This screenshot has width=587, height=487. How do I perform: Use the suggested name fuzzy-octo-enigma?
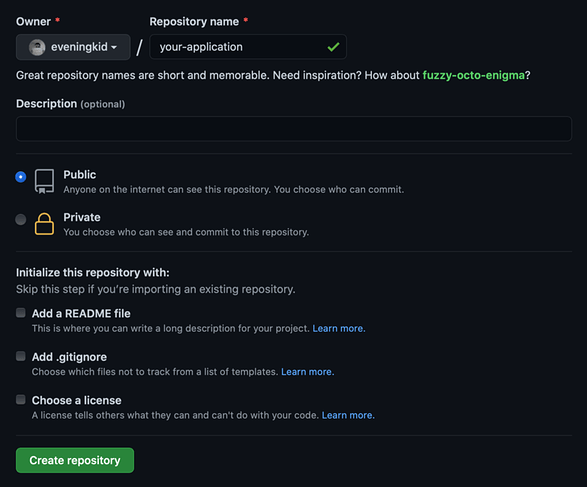pos(474,75)
